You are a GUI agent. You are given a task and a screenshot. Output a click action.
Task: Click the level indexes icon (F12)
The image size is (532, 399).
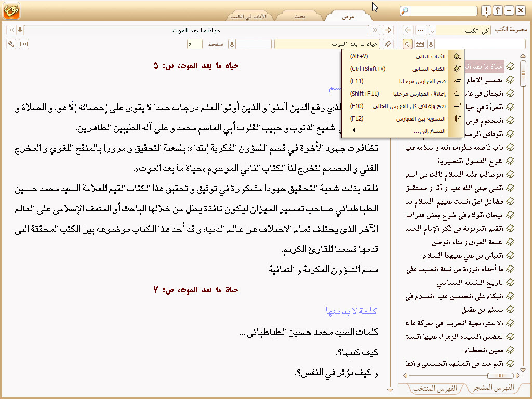tap(457, 118)
